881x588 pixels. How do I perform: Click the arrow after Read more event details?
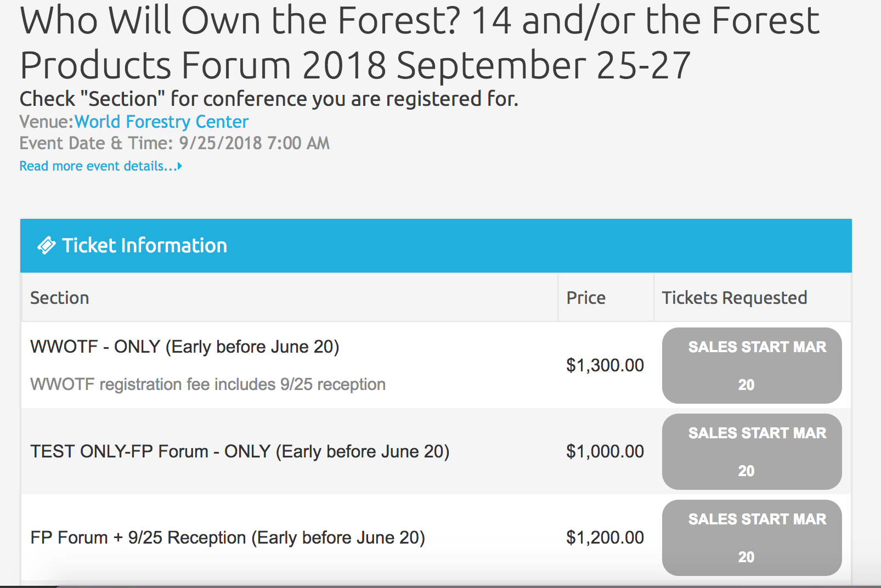point(179,166)
